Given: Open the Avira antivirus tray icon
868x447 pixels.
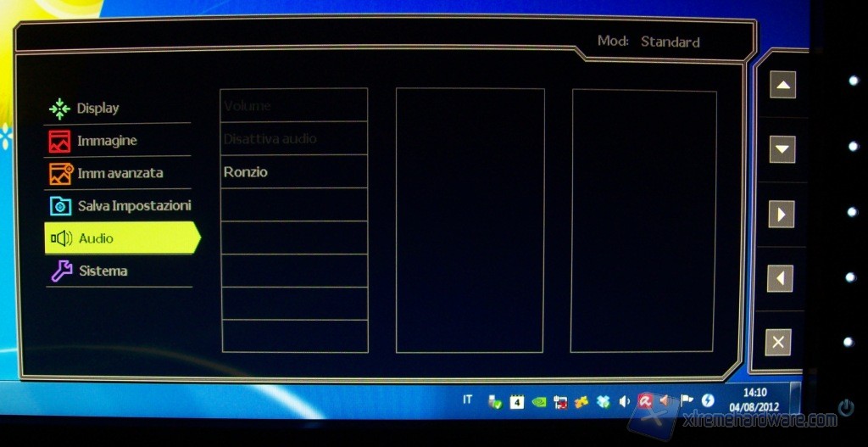Looking at the screenshot, I should pos(645,402).
